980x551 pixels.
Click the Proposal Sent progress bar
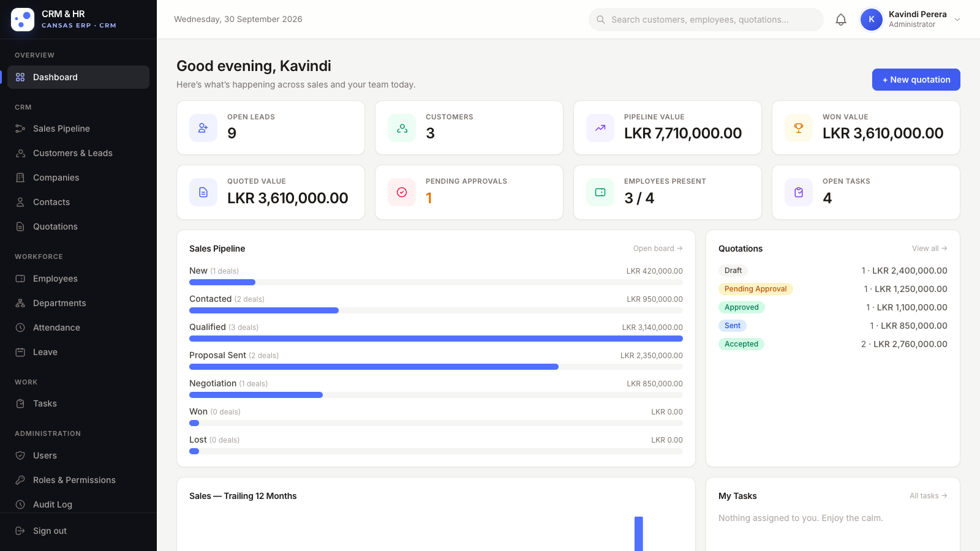click(436, 367)
